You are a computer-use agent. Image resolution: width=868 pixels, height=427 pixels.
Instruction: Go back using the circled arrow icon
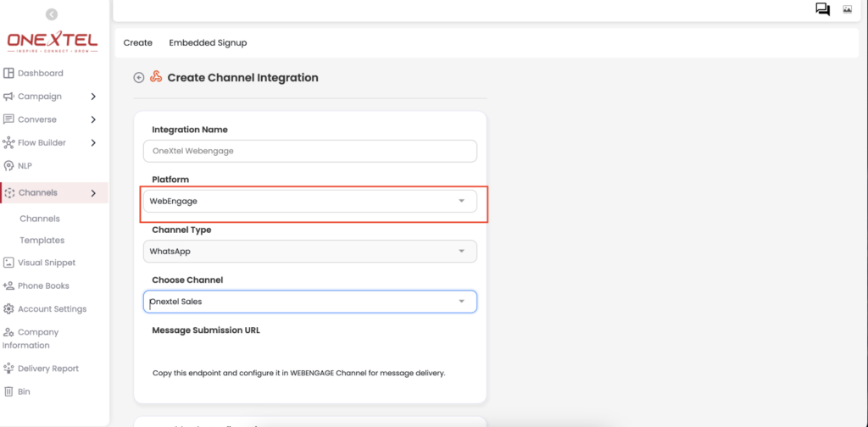click(139, 78)
